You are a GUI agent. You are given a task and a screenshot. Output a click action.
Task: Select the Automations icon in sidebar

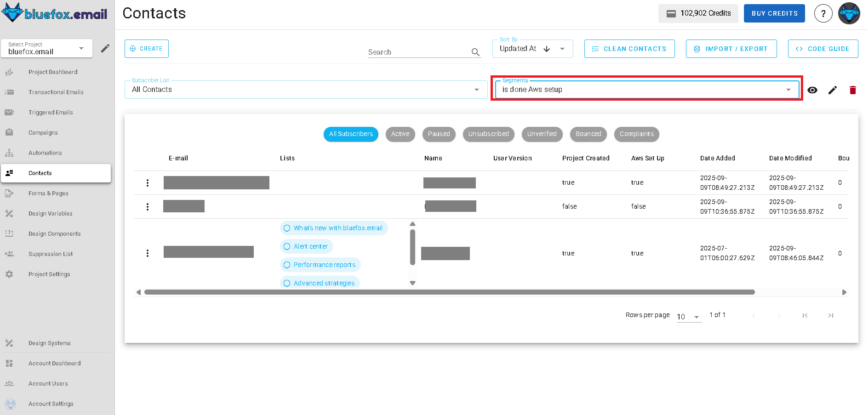click(x=10, y=153)
